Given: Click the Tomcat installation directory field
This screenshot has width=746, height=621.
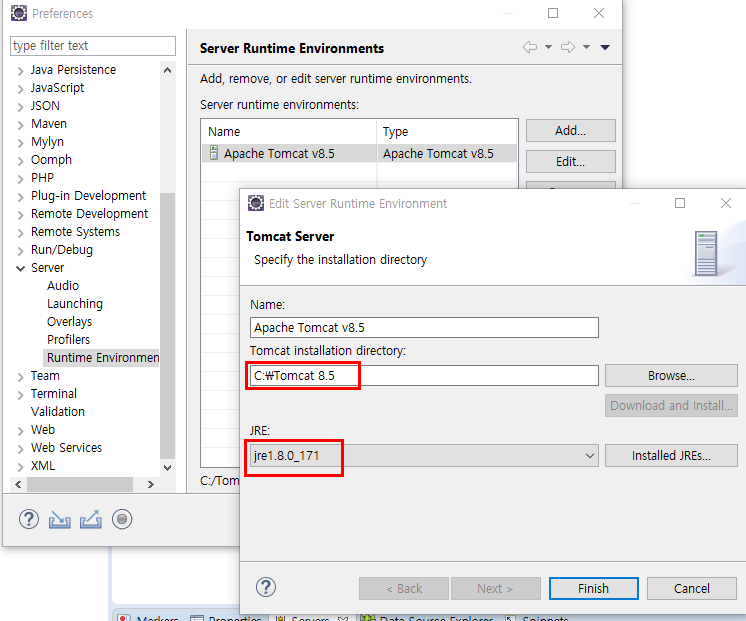Looking at the screenshot, I should [424, 376].
